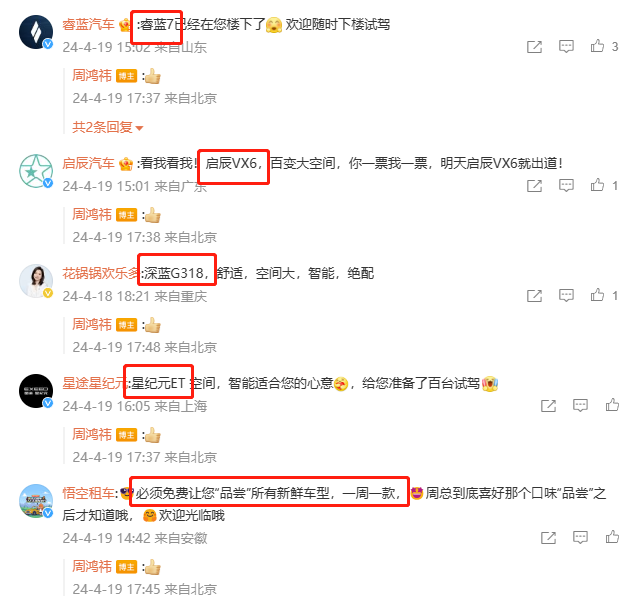
Task: Reply to the 悟空租车 comment
Action: pos(580,538)
